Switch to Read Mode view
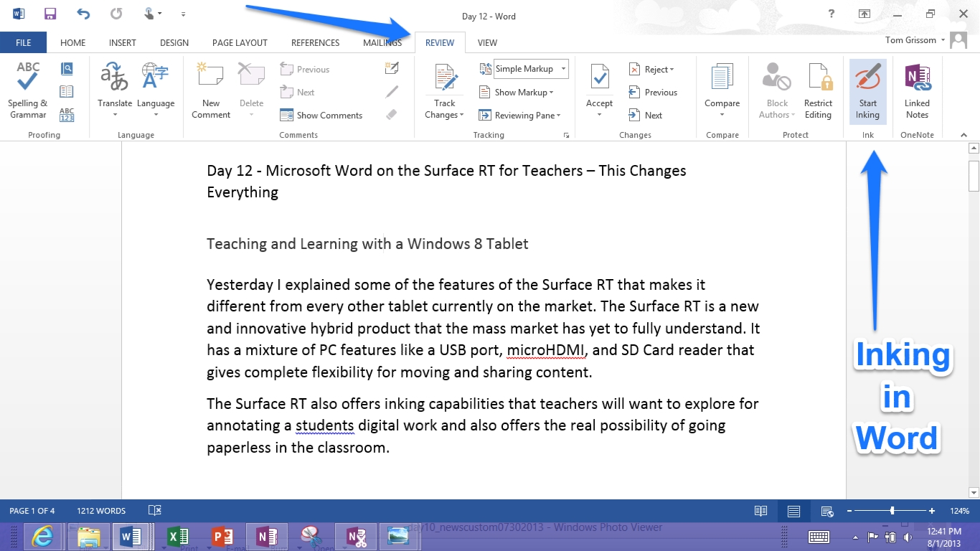The height and width of the screenshot is (551, 980). point(760,511)
